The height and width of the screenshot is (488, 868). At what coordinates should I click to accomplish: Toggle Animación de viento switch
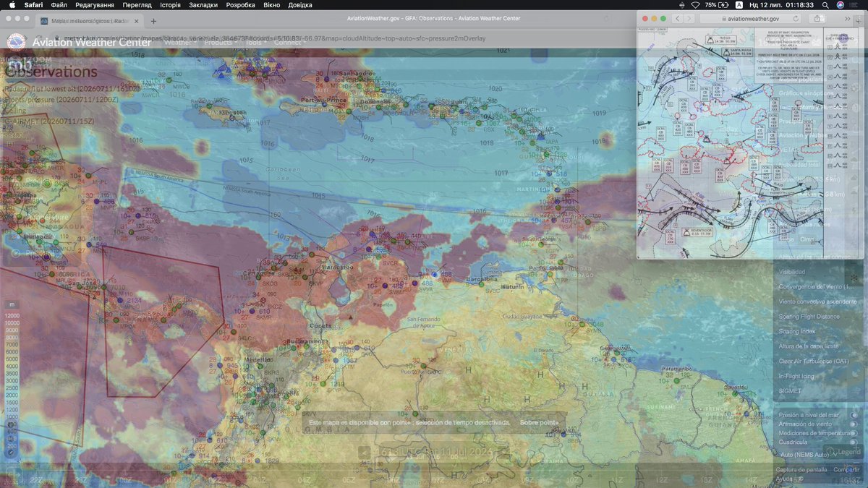pos(854,424)
